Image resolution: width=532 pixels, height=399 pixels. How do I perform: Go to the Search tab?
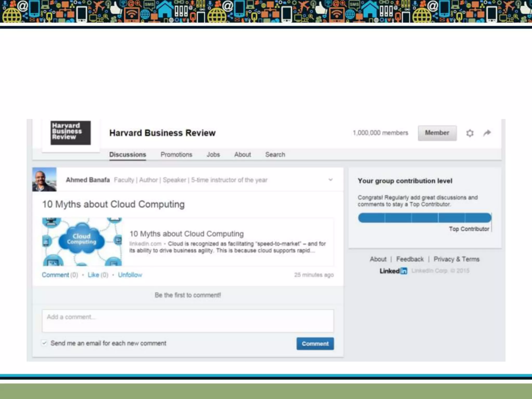click(x=275, y=155)
